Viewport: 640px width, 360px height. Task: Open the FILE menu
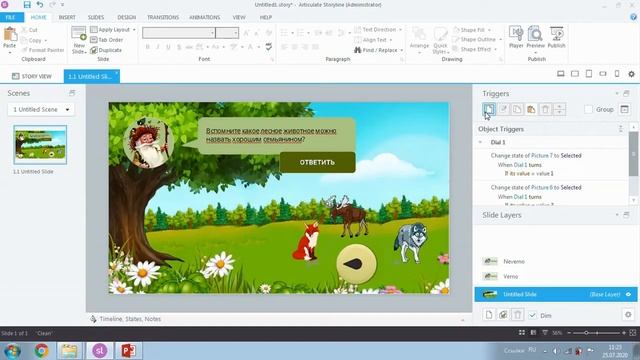(11, 17)
